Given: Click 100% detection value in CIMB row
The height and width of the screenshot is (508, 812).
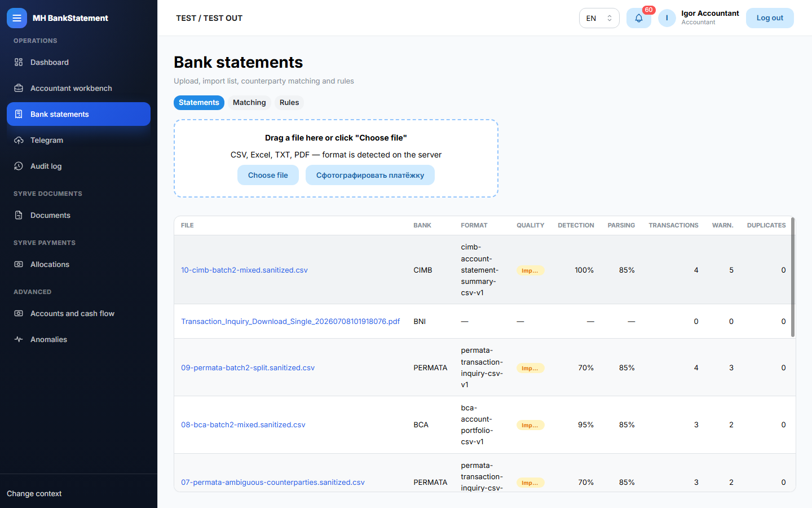Looking at the screenshot, I should [584, 270].
